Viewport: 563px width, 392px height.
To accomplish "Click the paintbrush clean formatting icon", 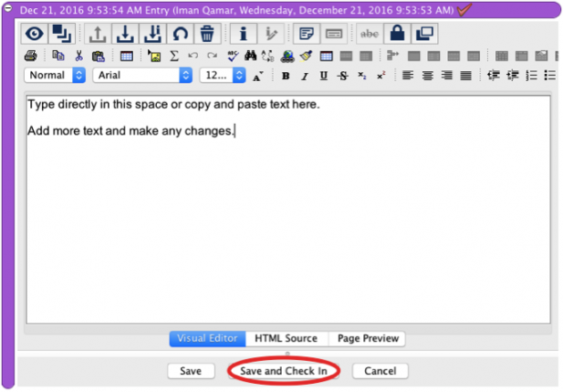I will [x=307, y=56].
